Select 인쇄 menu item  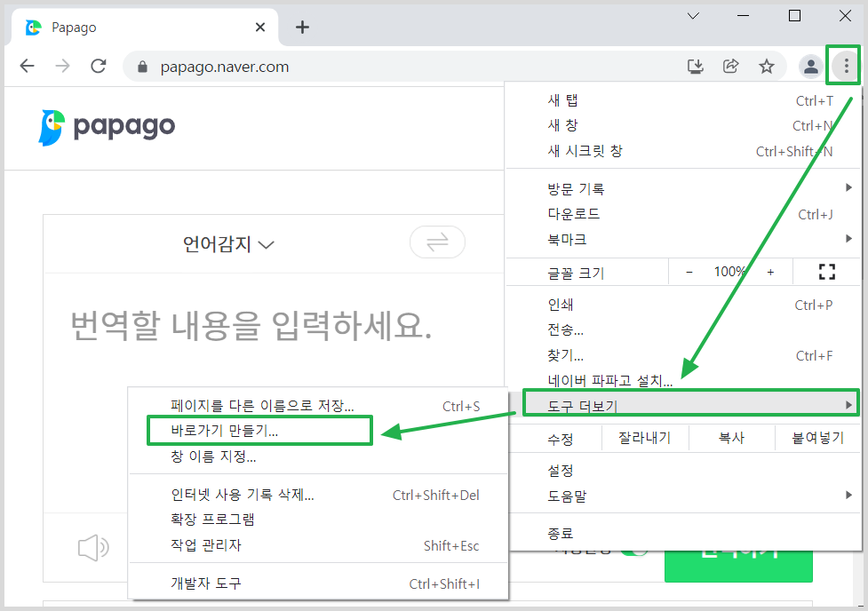(684, 305)
